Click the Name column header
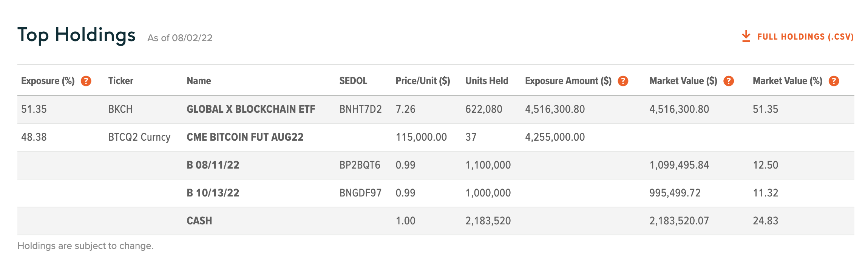The width and height of the screenshot is (868, 267). [199, 81]
